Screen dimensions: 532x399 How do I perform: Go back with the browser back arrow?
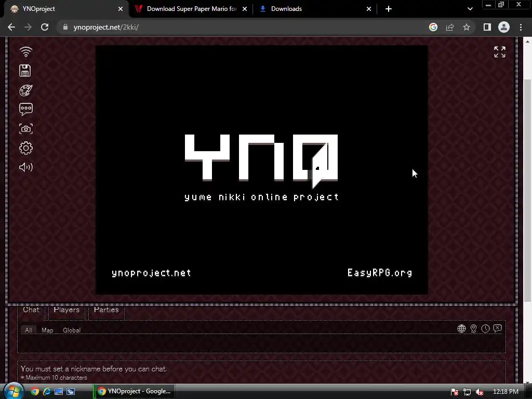tap(11, 27)
